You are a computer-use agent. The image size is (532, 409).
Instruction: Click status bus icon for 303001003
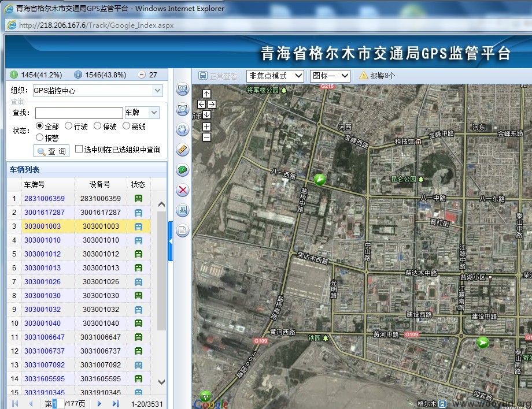138,226
